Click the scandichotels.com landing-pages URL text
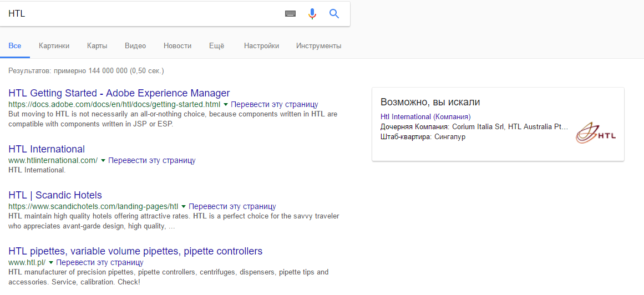The height and width of the screenshot is (295, 644). pyautogui.click(x=93, y=206)
